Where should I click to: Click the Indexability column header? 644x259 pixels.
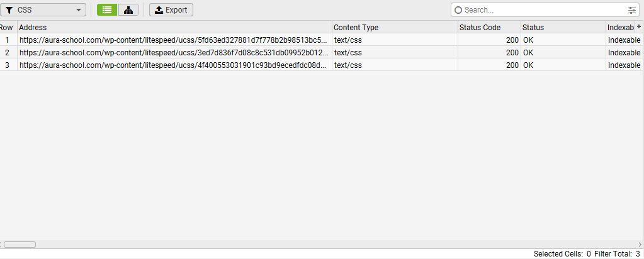pyautogui.click(x=621, y=28)
